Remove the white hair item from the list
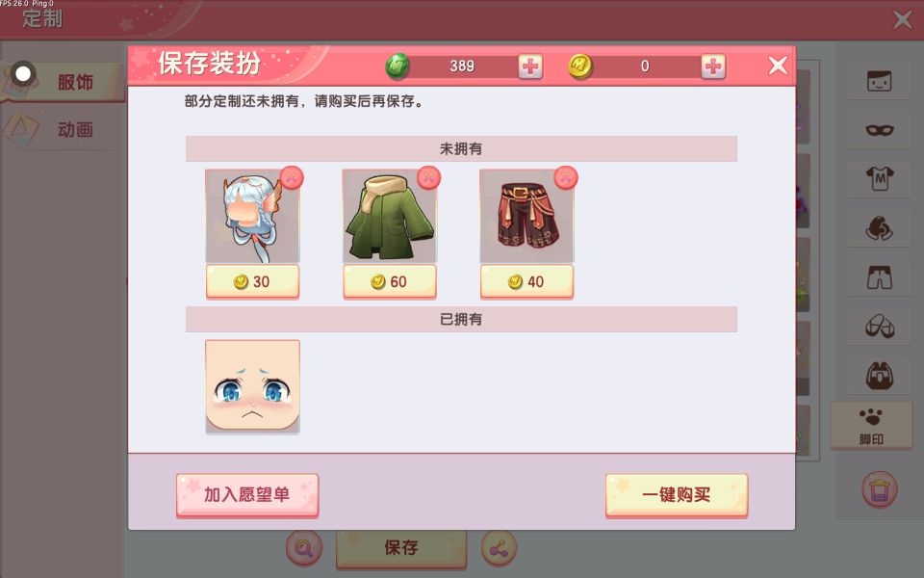Image resolution: width=924 pixels, height=578 pixels. pos(291,177)
